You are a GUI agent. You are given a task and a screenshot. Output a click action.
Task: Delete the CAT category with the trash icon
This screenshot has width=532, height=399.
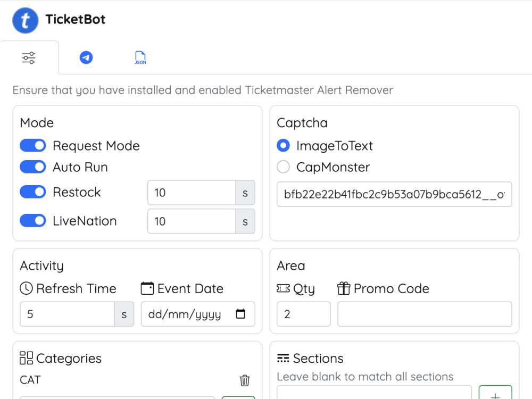tap(245, 380)
